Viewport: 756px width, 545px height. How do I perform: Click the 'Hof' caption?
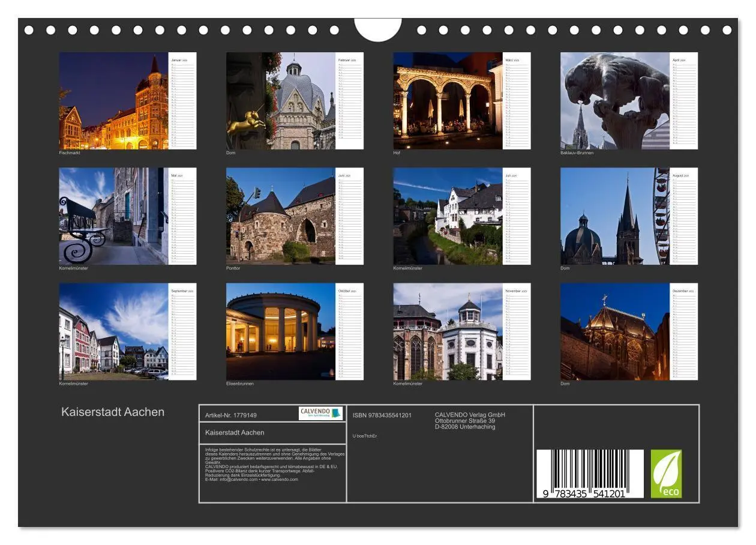397,152
